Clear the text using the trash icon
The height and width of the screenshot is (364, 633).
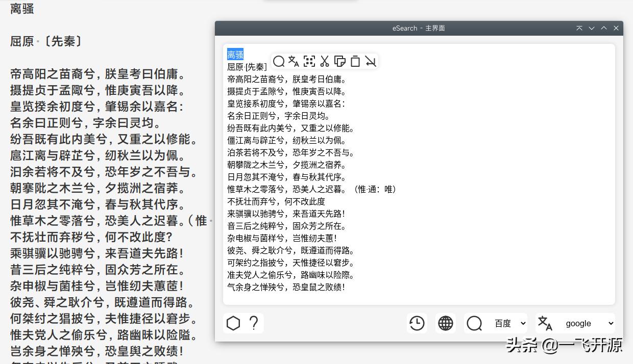[355, 62]
